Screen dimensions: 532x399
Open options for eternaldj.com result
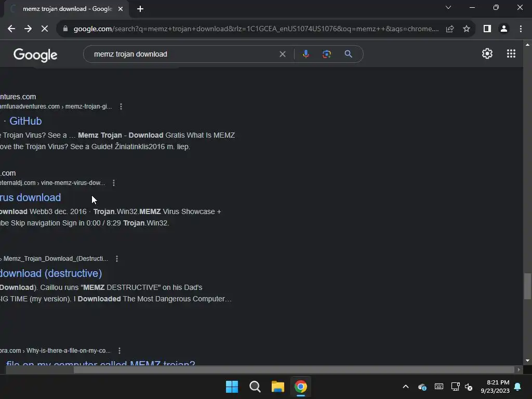(x=114, y=183)
